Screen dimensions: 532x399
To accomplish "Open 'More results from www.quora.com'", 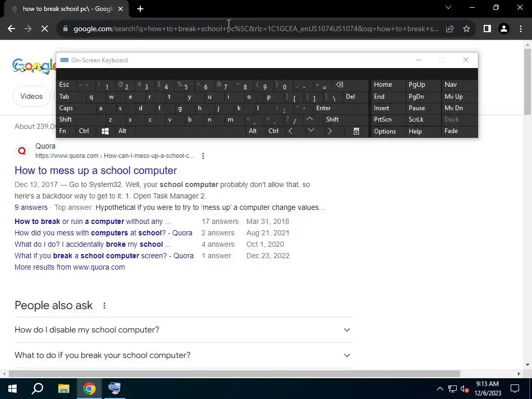I will 70,267.
